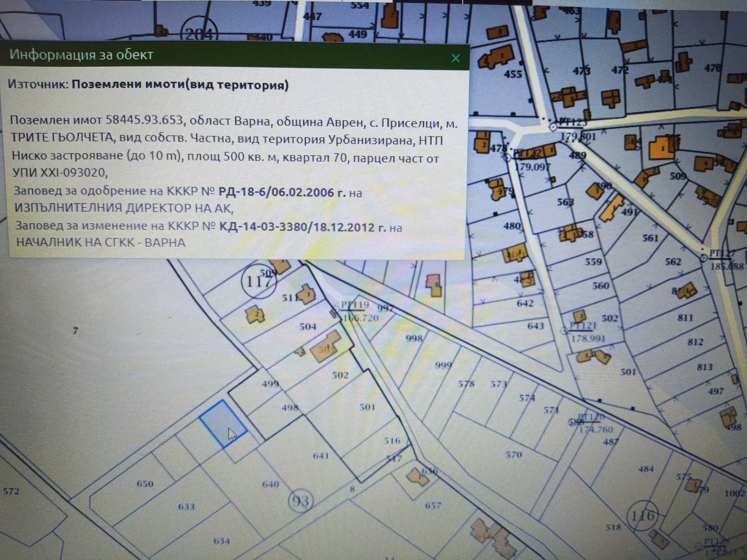Click the blue highlighted selected parcel
The width and height of the screenshot is (747, 560).
[x=223, y=424]
